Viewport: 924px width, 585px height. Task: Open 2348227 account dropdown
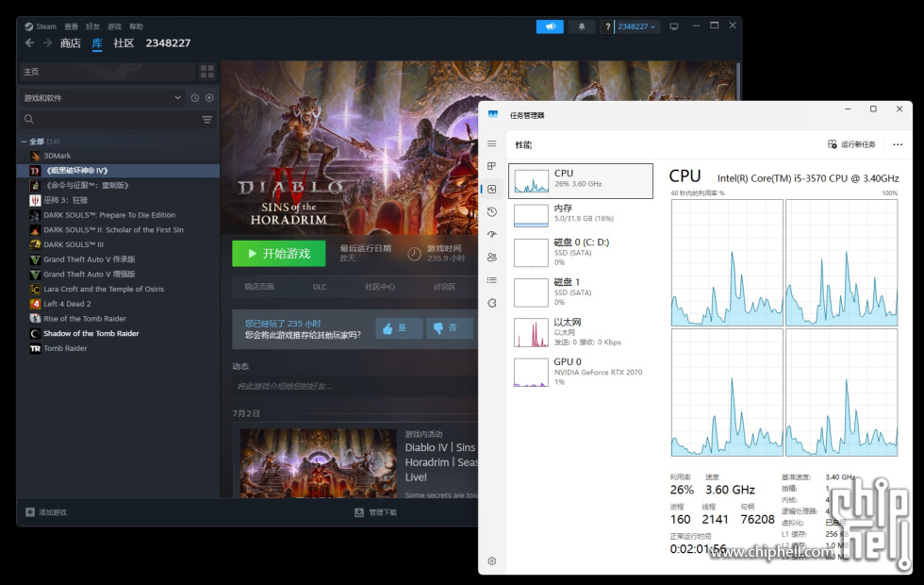click(x=637, y=26)
